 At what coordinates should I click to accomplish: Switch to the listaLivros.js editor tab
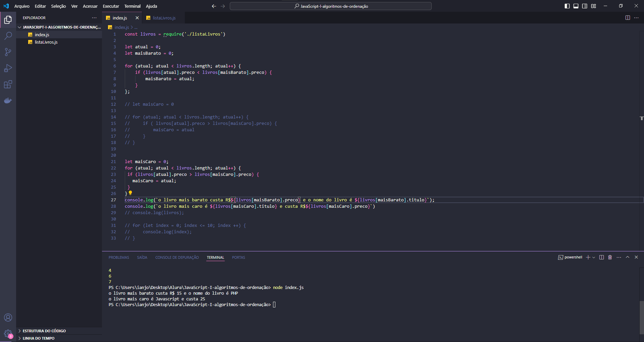pyautogui.click(x=164, y=18)
